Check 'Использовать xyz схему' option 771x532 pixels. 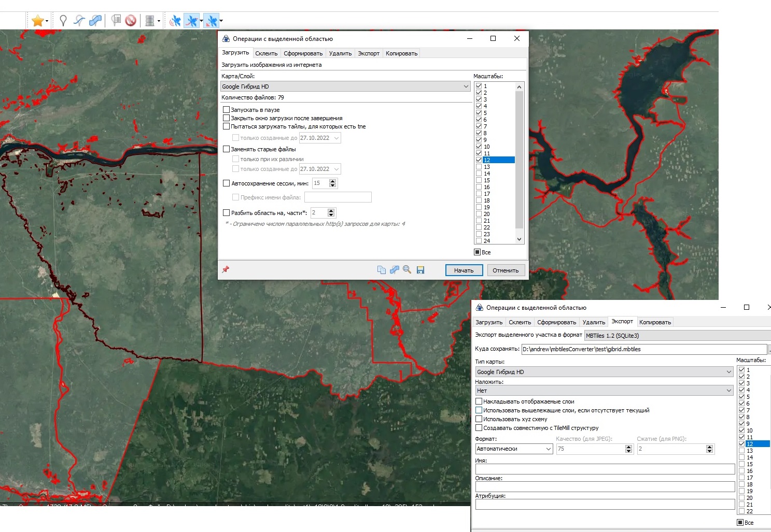479,419
